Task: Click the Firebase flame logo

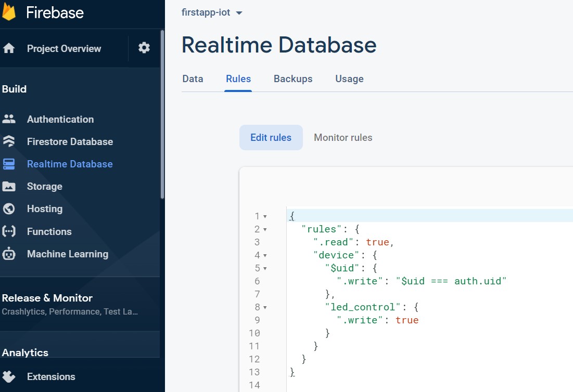Action: 9,10
